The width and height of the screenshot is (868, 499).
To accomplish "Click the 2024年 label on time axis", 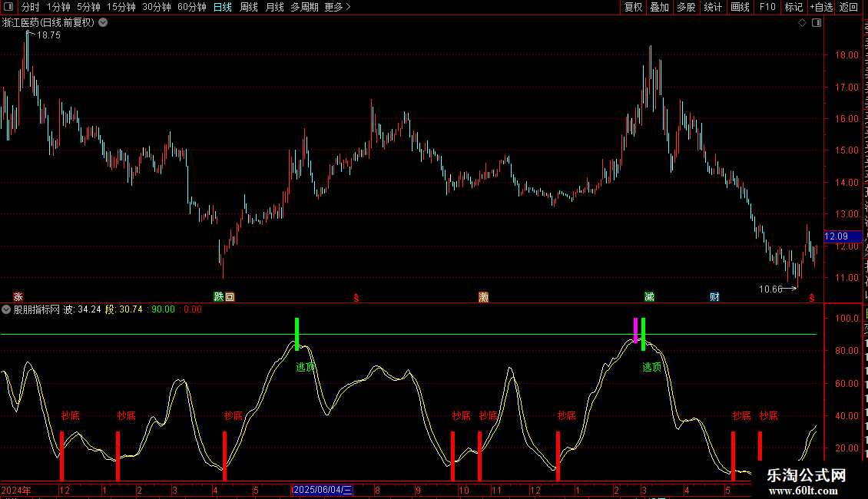I will [x=16, y=490].
